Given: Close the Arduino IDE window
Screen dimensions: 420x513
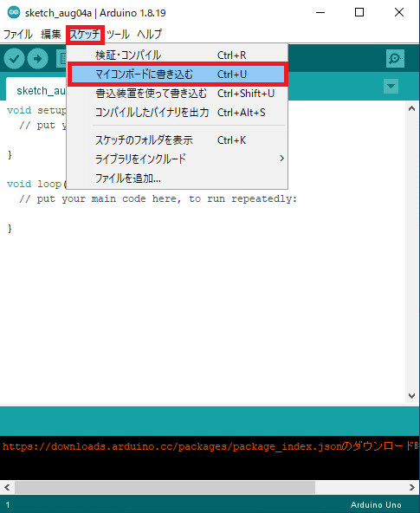Looking at the screenshot, I should 399,12.
